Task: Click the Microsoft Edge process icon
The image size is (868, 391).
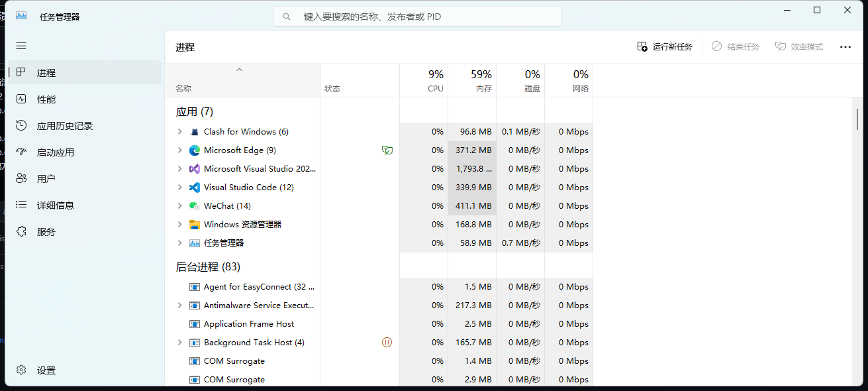Action: tap(195, 150)
